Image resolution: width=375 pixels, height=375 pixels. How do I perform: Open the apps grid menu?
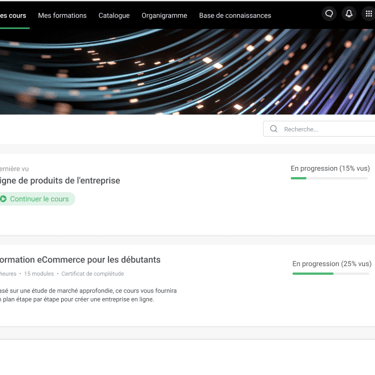(369, 14)
